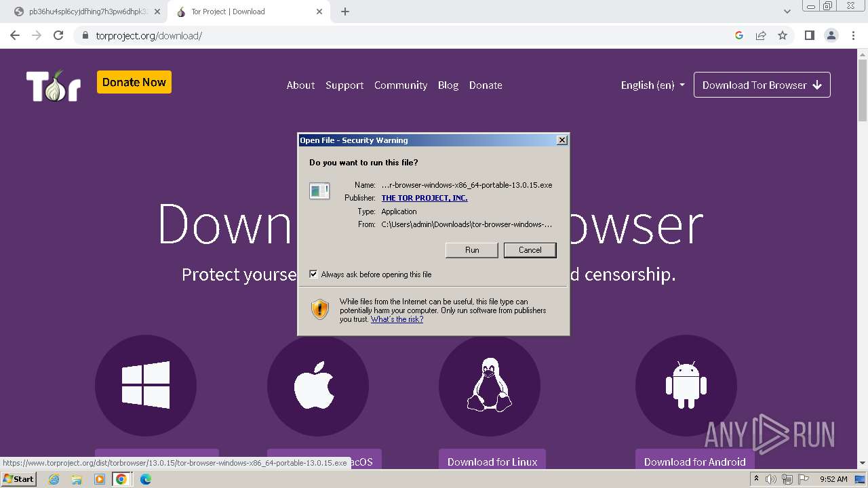
Task: Click the page vertical scrollbar thumb
Action: [x=862, y=90]
